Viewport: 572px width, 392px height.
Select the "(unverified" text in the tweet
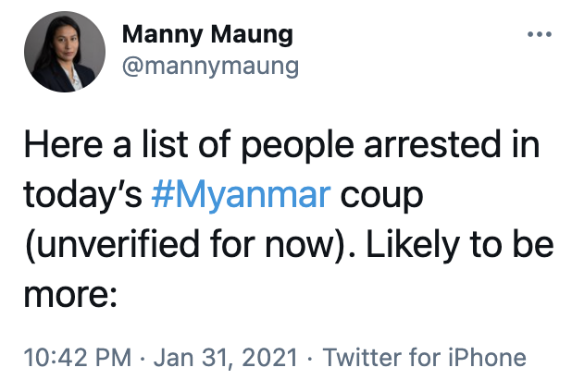[x=112, y=246]
